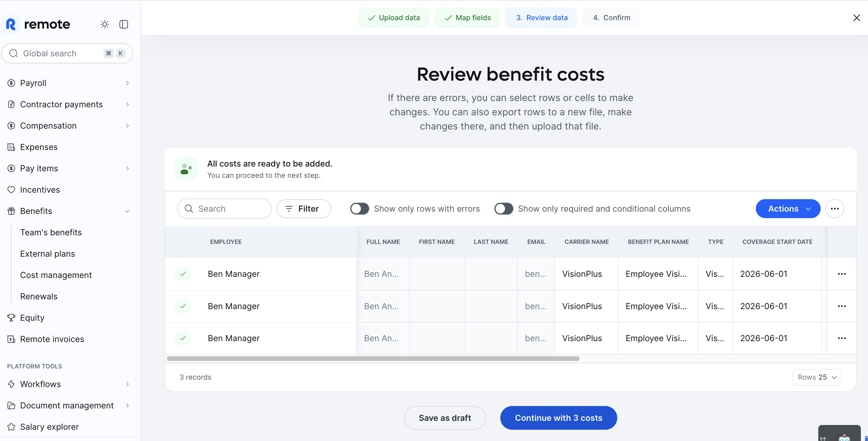Open the Incentives link
Image resolution: width=868 pixels, height=441 pixels.
pos(40,190)
